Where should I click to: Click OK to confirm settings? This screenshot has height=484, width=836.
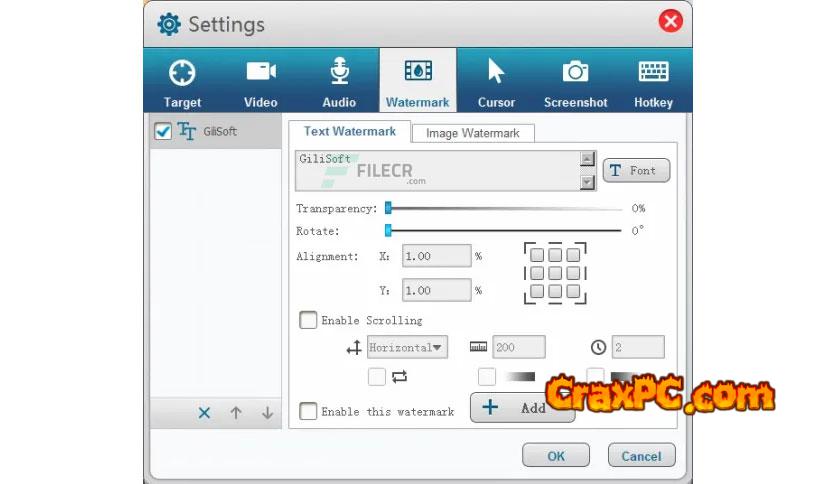[x=556, y=456]
